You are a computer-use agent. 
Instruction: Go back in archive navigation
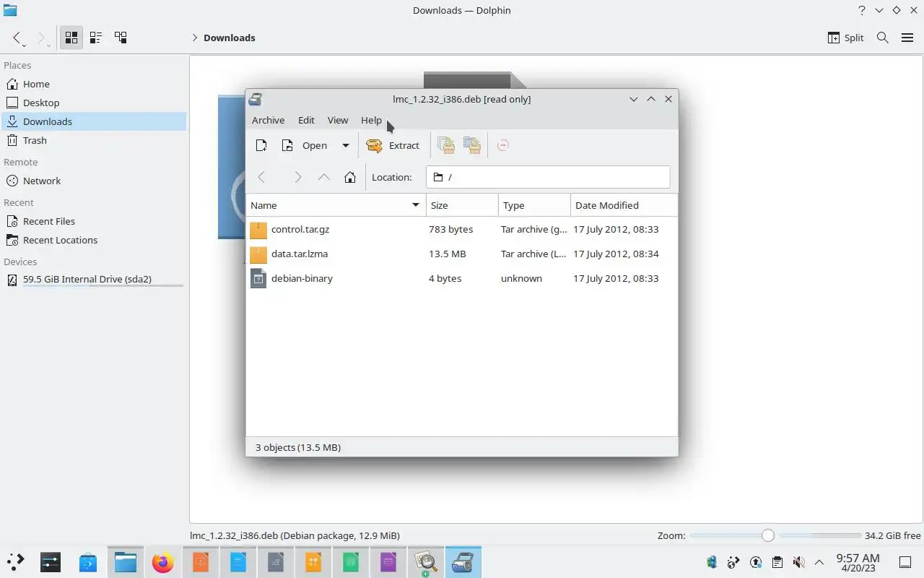pos(261,177)
